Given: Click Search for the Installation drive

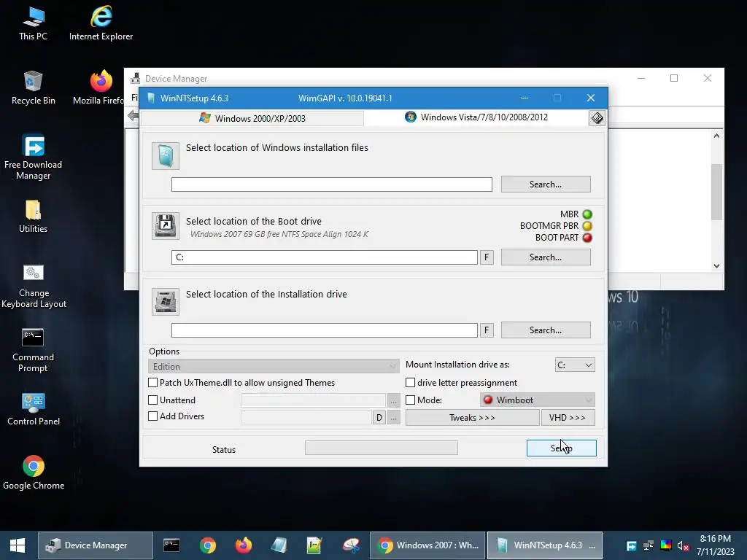Looking at the screenshot, I should coord(546,330).
